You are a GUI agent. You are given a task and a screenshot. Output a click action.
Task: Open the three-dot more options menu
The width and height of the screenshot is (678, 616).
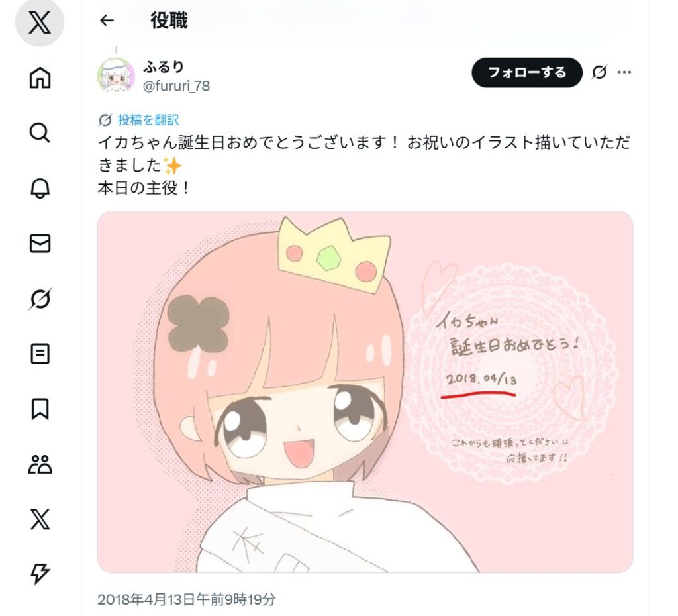(624, 72)
